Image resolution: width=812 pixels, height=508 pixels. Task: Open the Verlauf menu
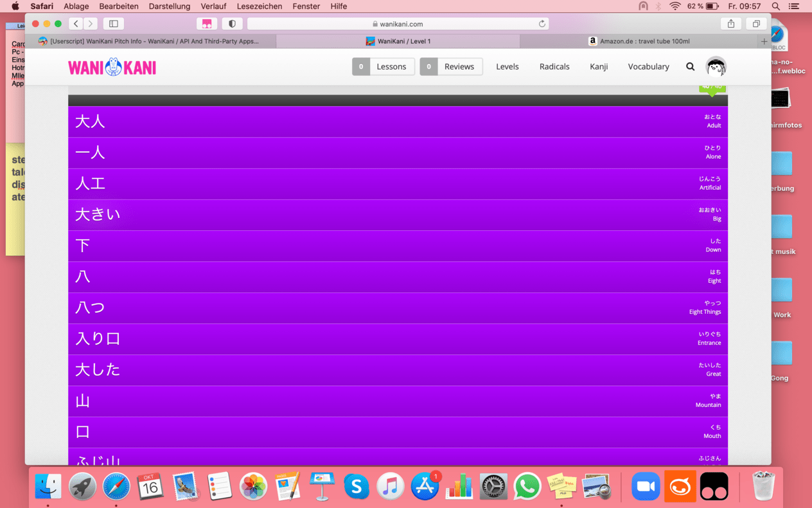click(x=213, y=6)
